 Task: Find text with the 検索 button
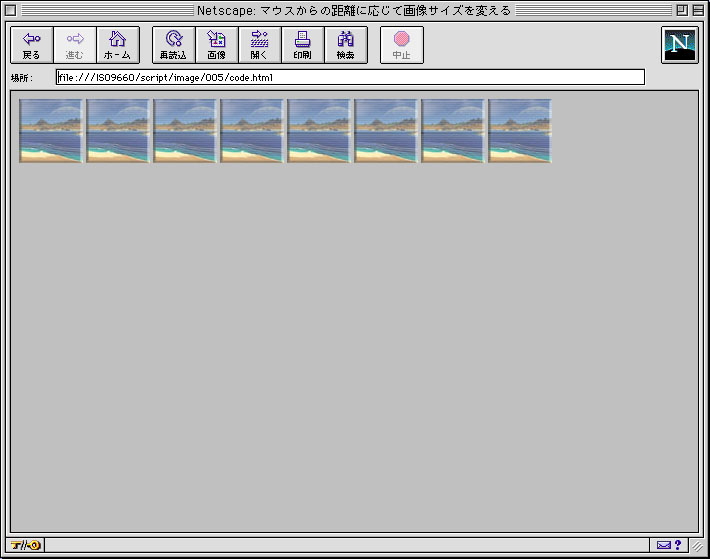[346, 45]
